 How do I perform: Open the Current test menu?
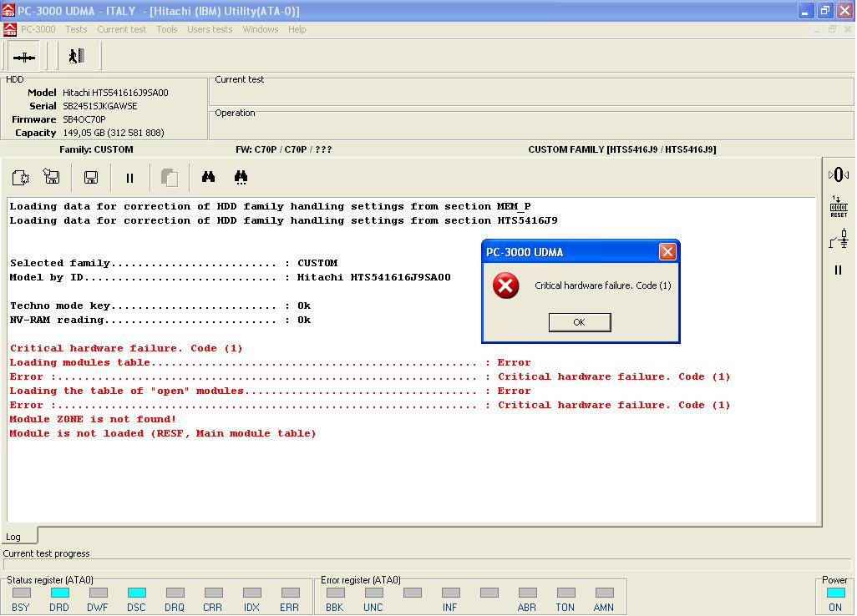[121, 29]
